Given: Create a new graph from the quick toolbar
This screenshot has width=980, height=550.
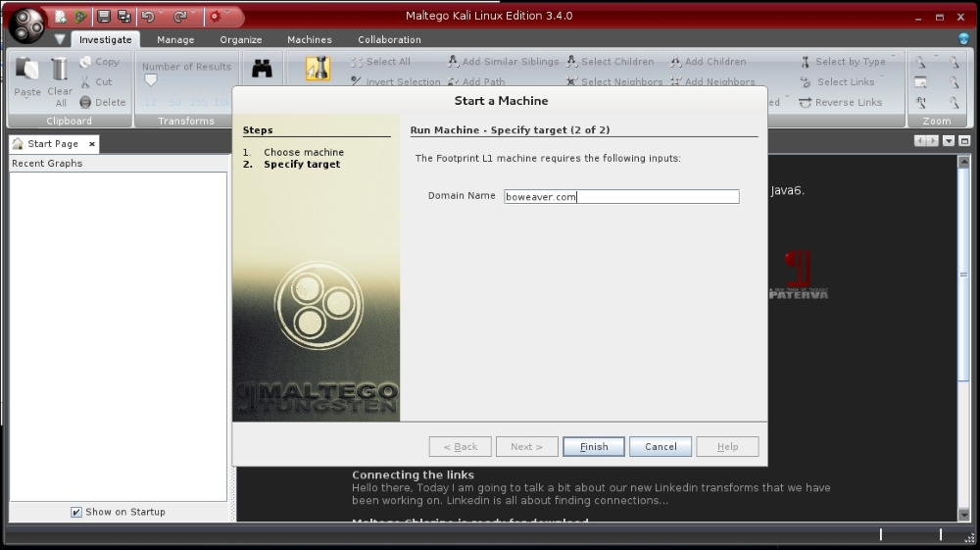Looking at the screenshot, I should tap(61, 17).
